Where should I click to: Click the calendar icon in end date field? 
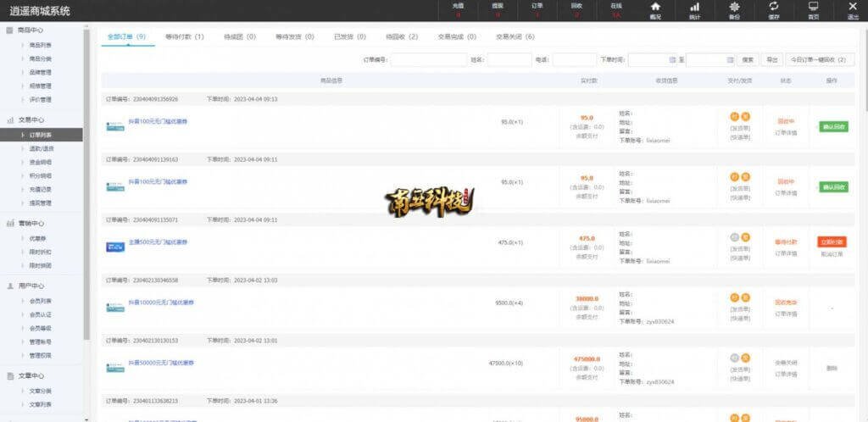[x=730, y=60]
